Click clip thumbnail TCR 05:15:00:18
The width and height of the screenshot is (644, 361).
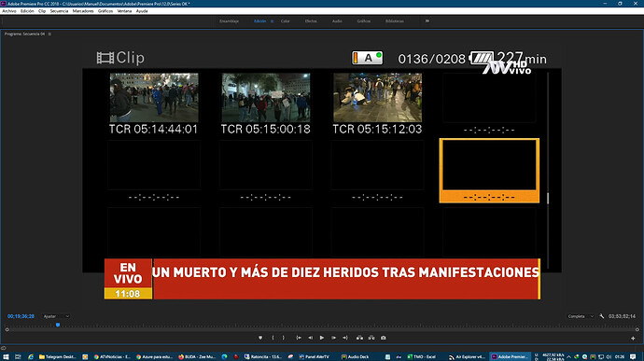coord(266,98)
